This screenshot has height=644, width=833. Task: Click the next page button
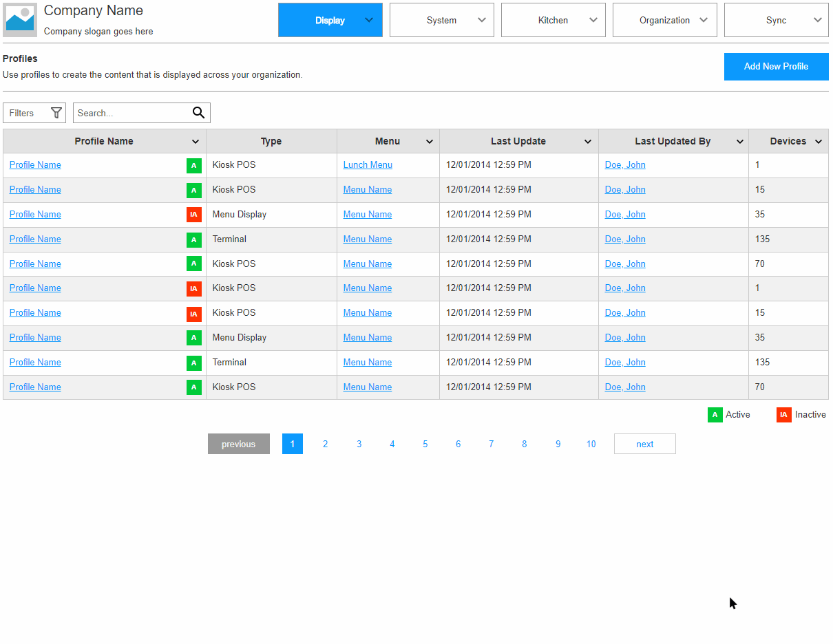click(x=645, y=444)
